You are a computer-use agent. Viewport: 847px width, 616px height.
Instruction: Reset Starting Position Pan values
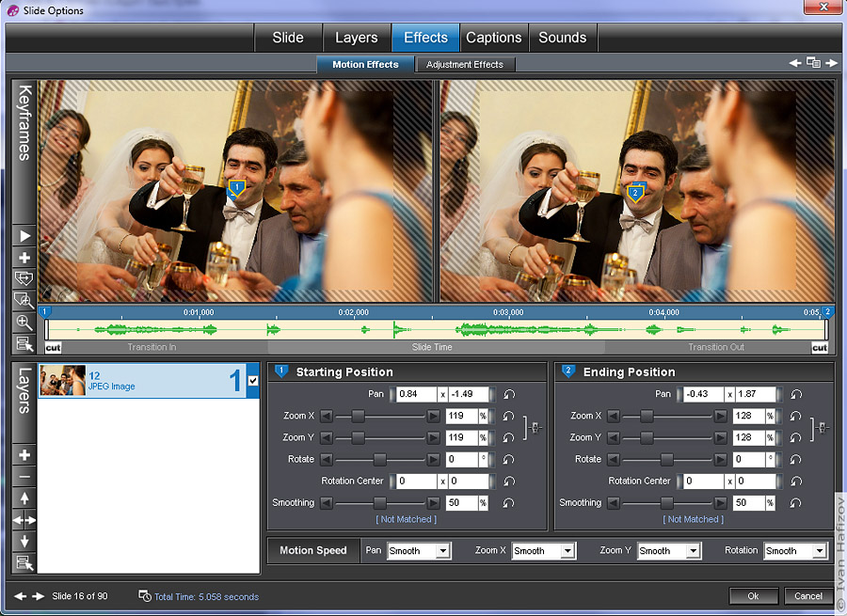pos(509,394)
